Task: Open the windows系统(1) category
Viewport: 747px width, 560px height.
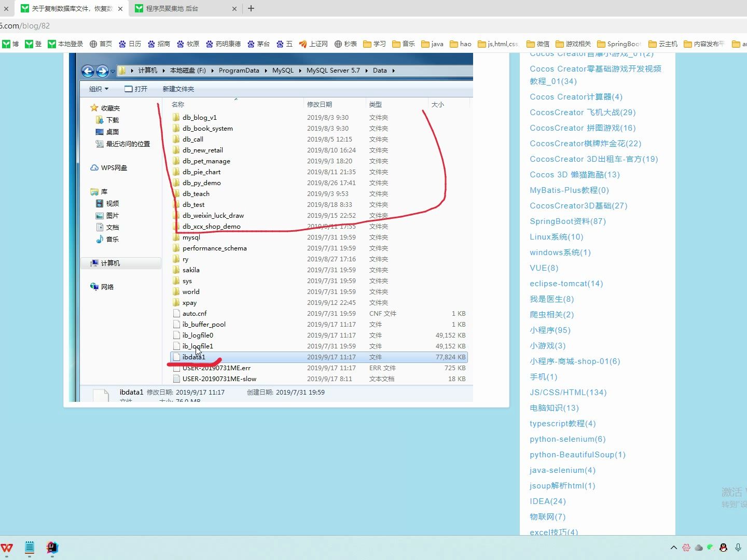Action: click(560, 253)
